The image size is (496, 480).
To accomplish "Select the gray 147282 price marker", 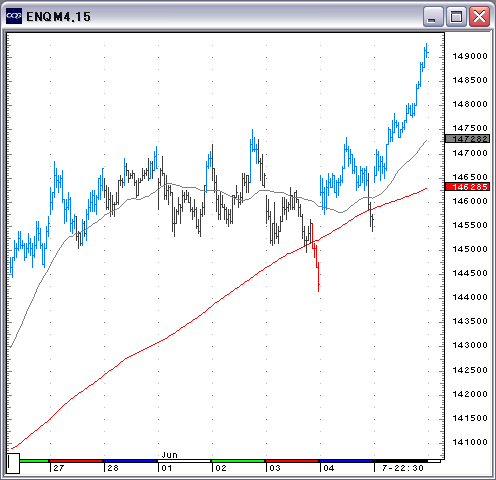I will [467, 139].
